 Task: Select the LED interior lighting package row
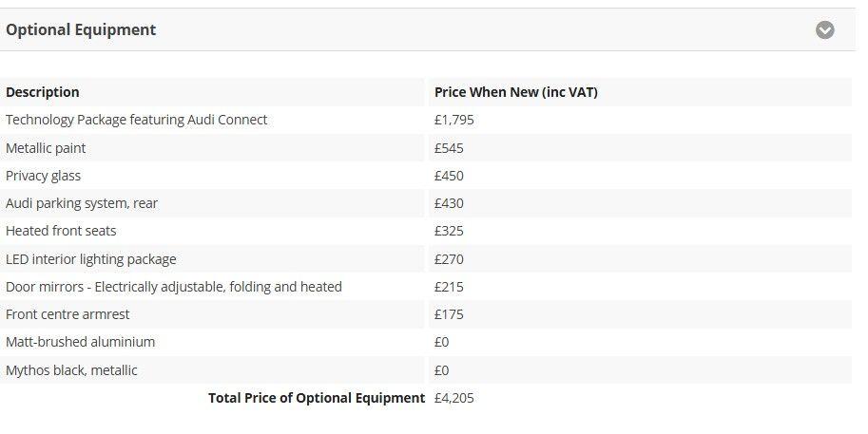point(426,259)
